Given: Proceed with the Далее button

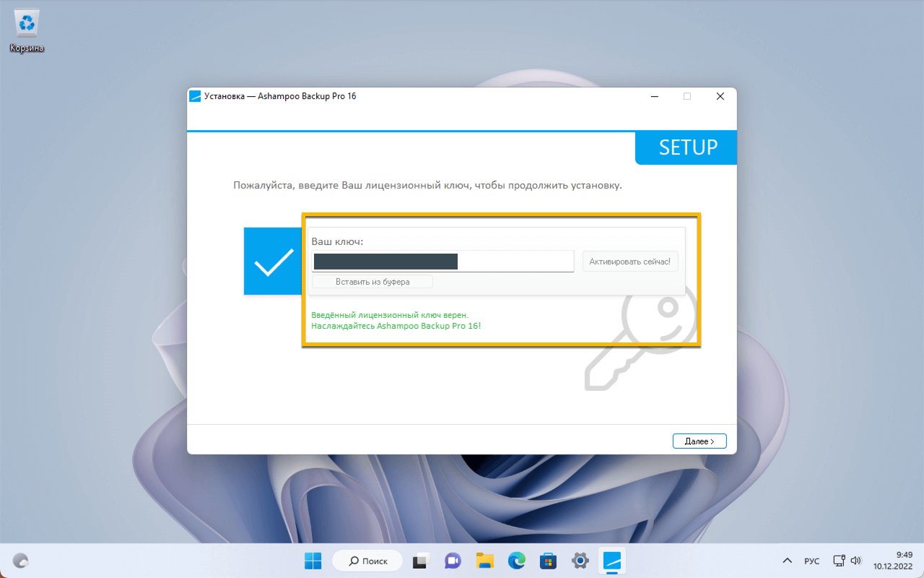Looking at the screenshot, I should tap(699, 441).
